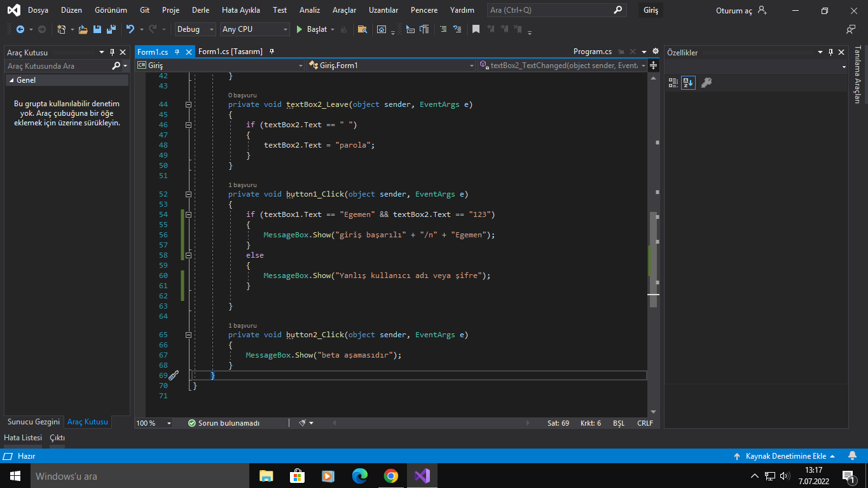
Task: Click the Save All toolbar icon
Action: (111, 29)
